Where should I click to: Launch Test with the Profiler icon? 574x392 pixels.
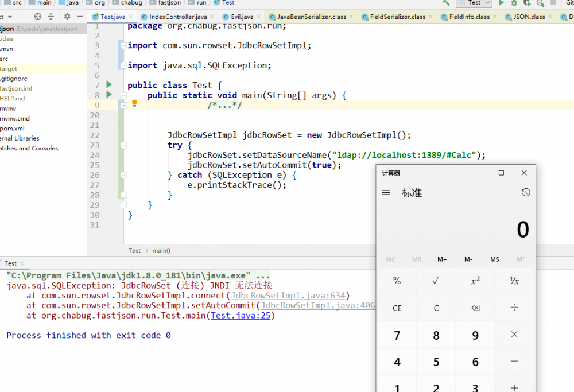(x=541, y=3)
